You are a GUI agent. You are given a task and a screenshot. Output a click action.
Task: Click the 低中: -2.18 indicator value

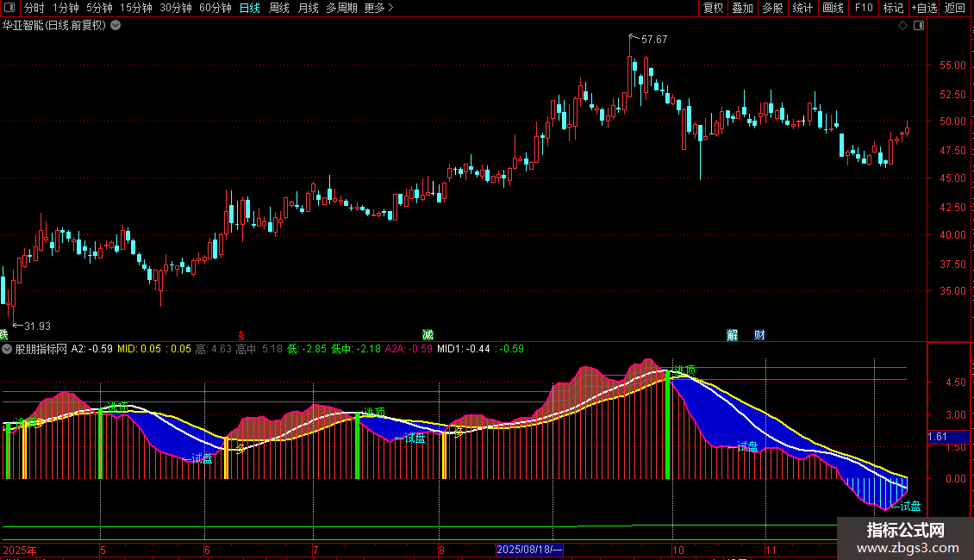point(356,349)
